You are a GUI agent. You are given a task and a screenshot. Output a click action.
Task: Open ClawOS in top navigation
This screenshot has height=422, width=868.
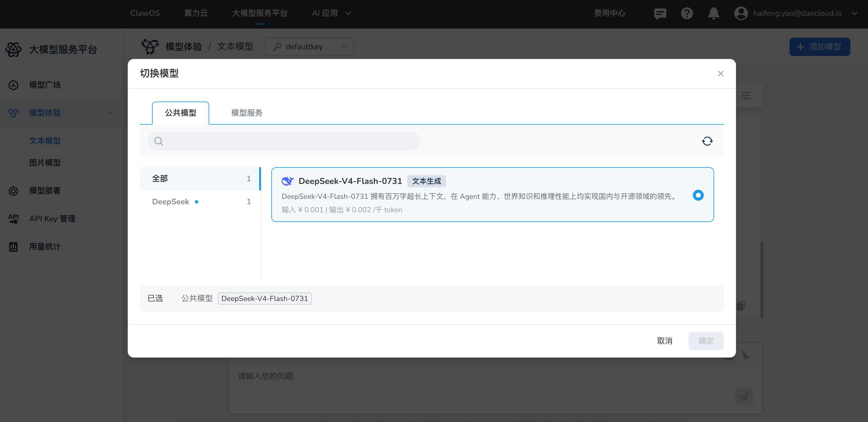coord(145,13)
